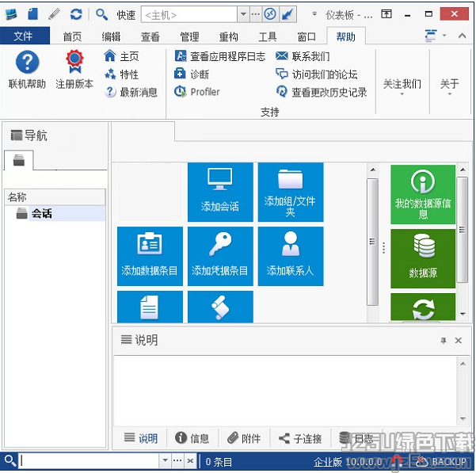Pin the 说明 panel

444,341
